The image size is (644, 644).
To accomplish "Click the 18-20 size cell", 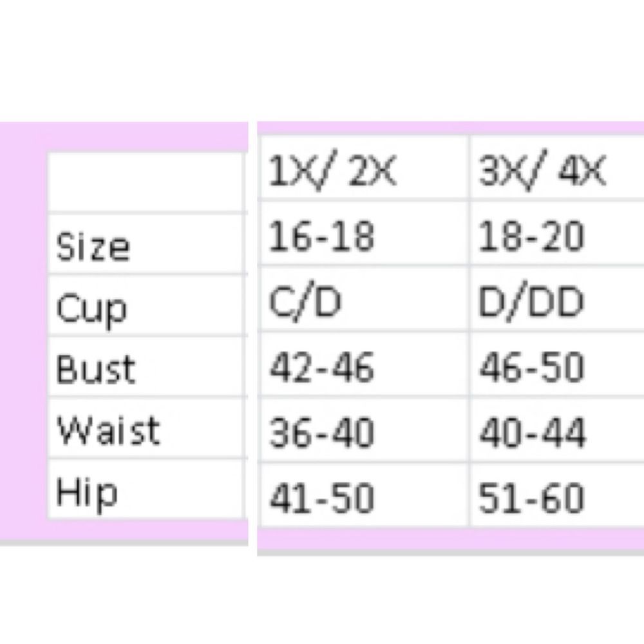I will click(531, 237).
